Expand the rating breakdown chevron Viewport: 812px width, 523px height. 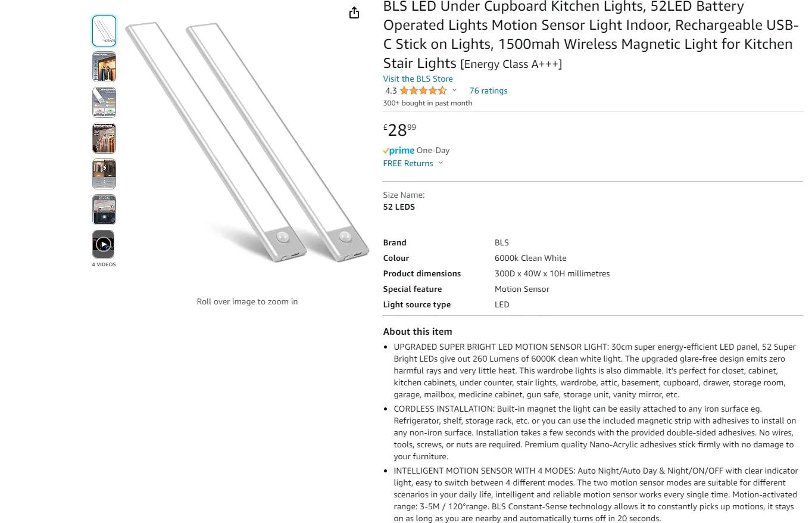[454, 91]
